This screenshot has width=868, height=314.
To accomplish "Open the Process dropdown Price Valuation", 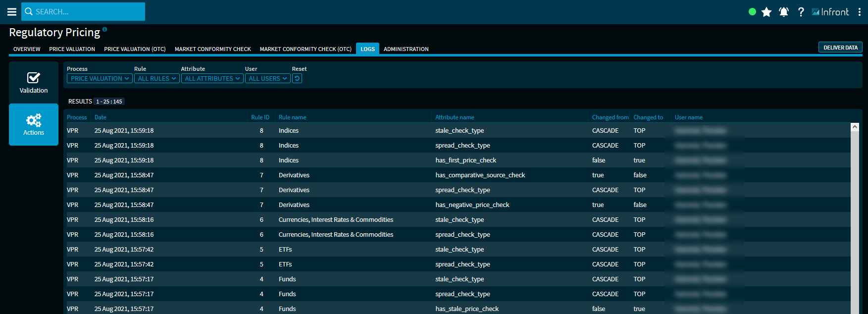I will [100, 78].
